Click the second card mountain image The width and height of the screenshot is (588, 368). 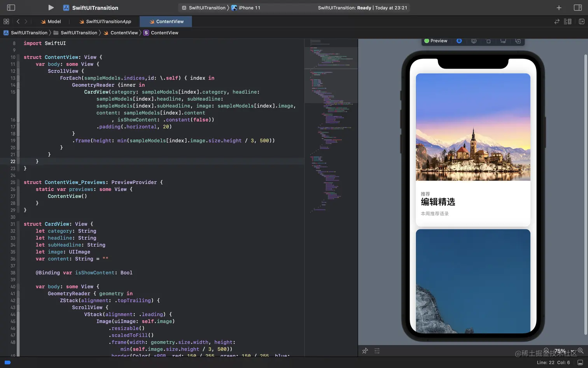tap(473, 281)
